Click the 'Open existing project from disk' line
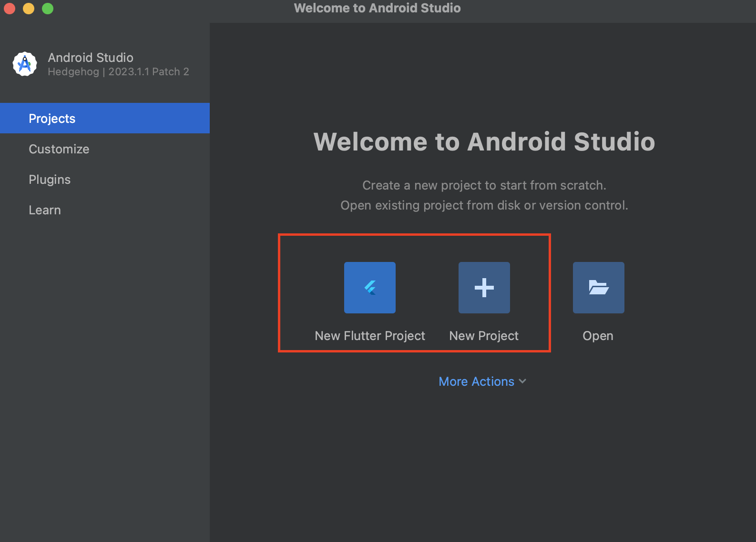 click(484, 205)
